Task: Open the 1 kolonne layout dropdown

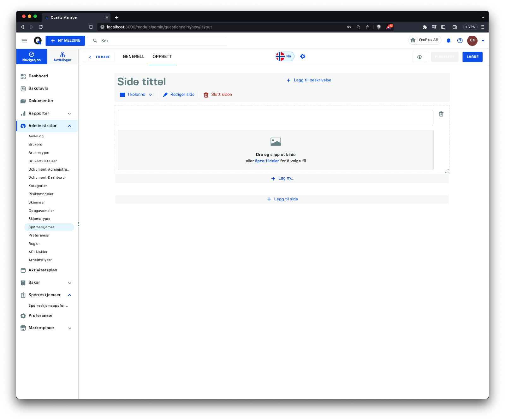Action: pos(136,95)
